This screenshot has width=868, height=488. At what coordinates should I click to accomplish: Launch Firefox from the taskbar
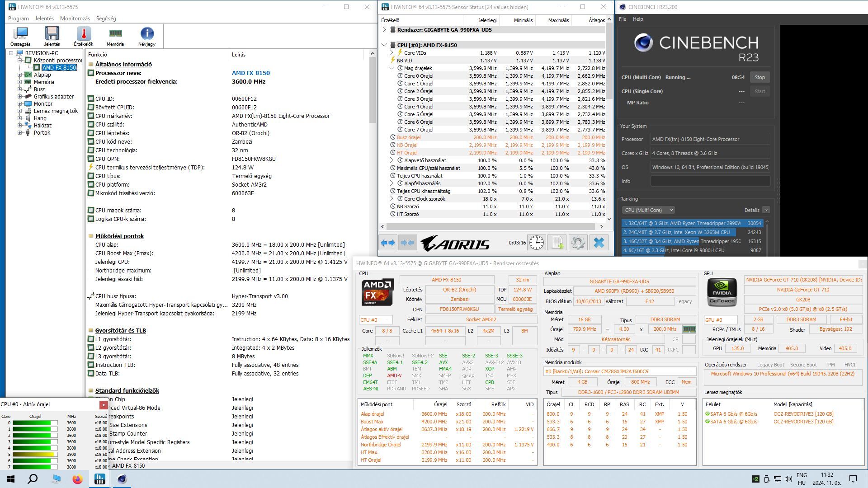tap(78, 479)
